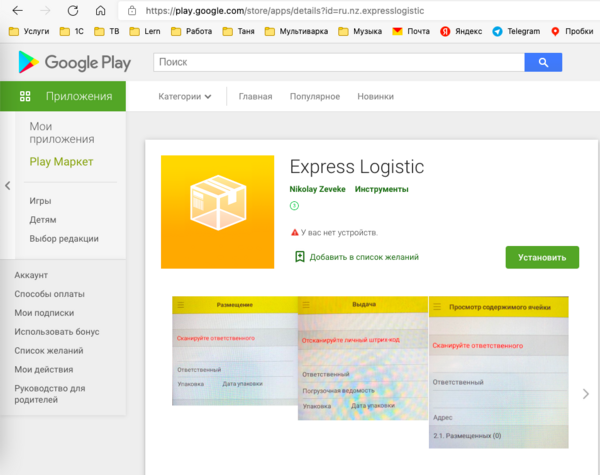The image size is (600, 475).
Task: Click the browser back arrow
Action: (18, 11)
